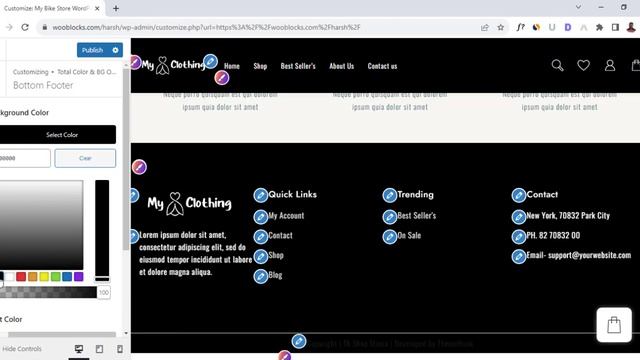This screenshot has width=640, height=360.
Task: Pick the blue color swatch
Action: pyautogui.click(x=67, y=277)
